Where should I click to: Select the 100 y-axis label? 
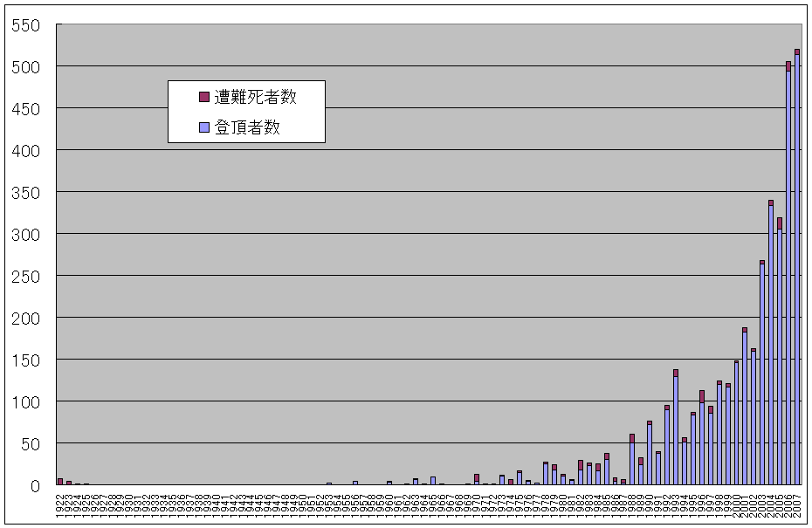(x=25, y=401)
